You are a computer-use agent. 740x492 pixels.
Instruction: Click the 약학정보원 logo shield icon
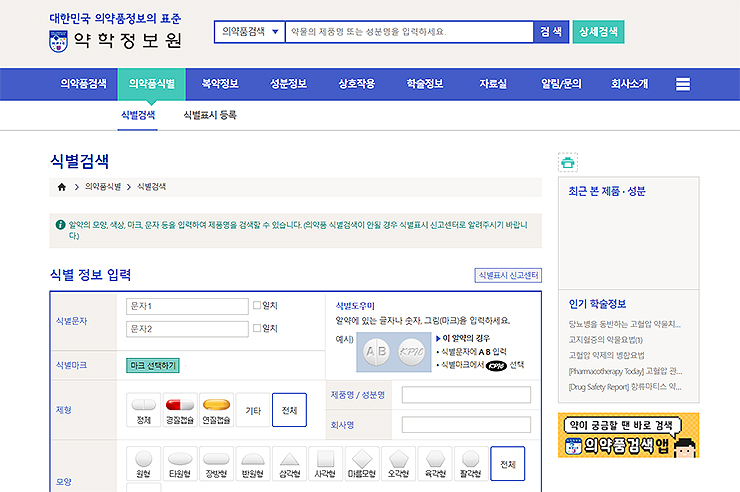tap(59, 41)
